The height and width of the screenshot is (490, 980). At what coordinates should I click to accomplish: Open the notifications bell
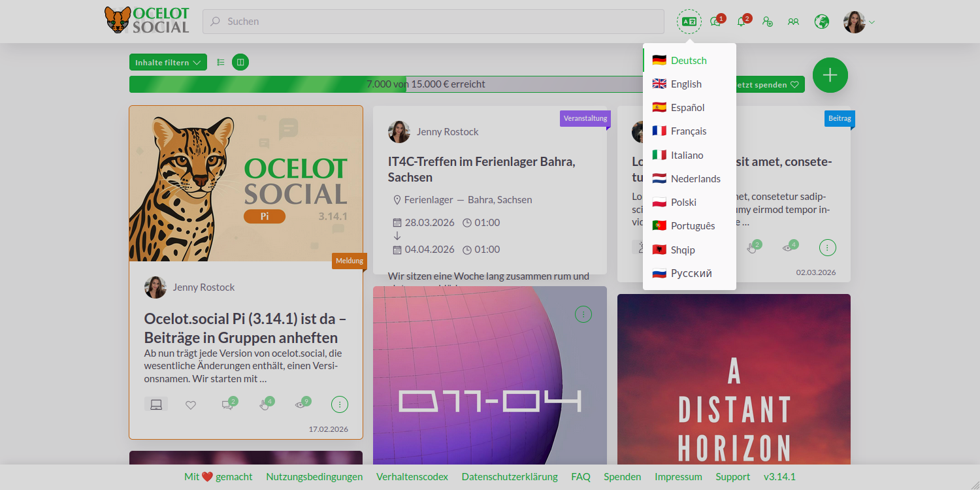(x=741, y=22)
